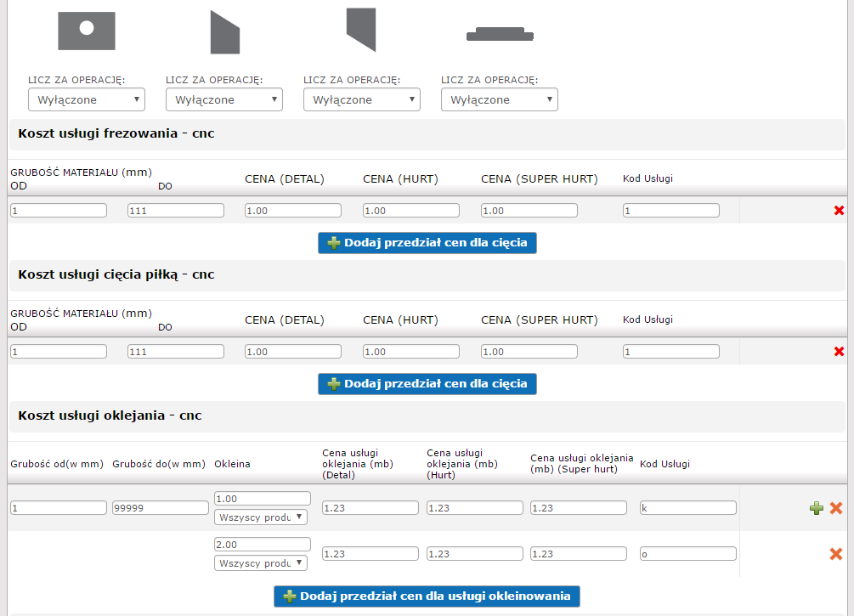Remove first oklejania row with orange X

tap(836, 508)
